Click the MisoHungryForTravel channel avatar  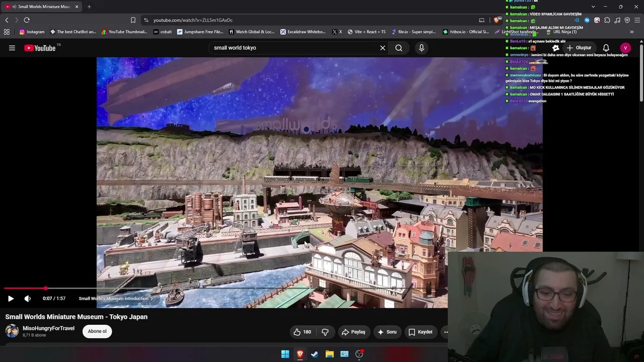[x=12, y=331]
